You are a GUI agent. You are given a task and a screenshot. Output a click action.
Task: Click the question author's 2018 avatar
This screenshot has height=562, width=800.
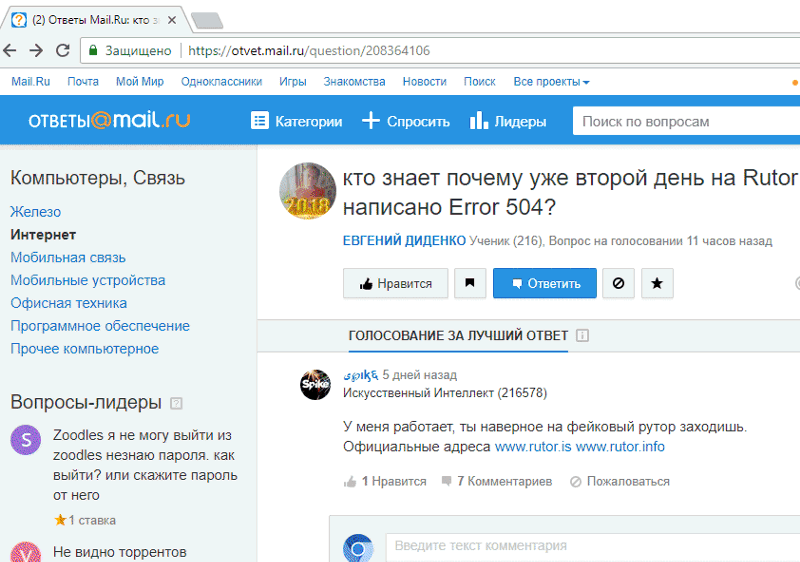pyautogui.click(x=308, y=191)
